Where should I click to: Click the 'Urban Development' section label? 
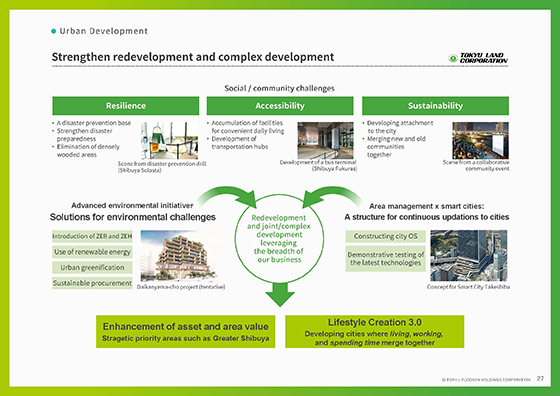coord(104,31)
